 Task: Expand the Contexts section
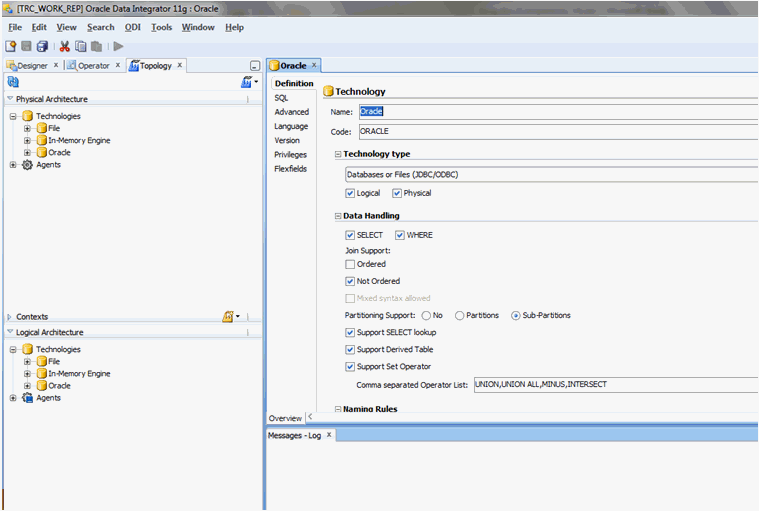pos(10,317)
